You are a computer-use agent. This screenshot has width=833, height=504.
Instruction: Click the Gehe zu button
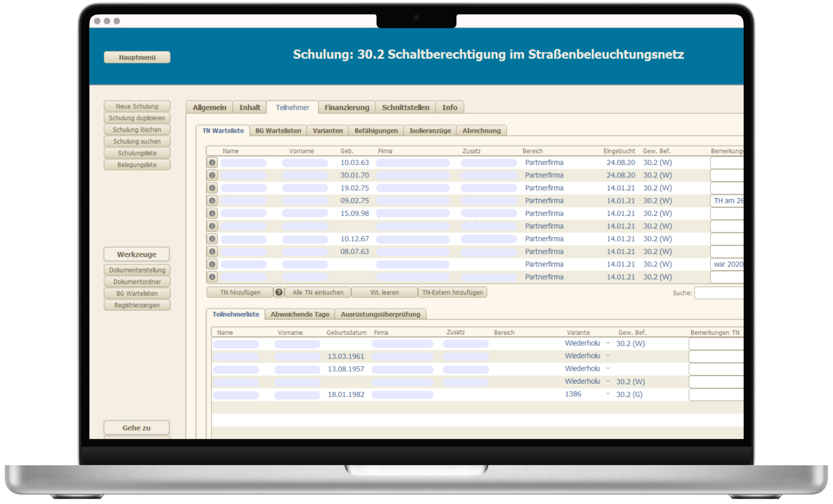pyautogui.click(x=137, y=428)
